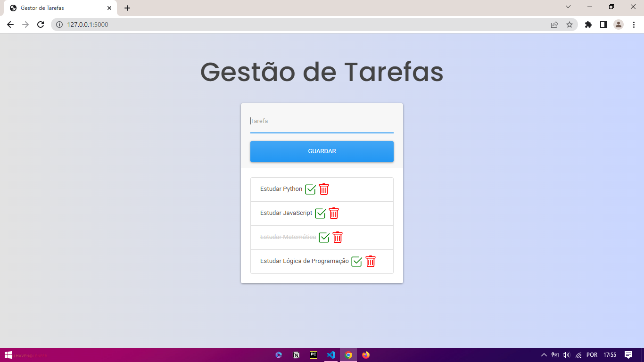
Task: Open the Chrome three-dot menu
Action: coord(634,24)
